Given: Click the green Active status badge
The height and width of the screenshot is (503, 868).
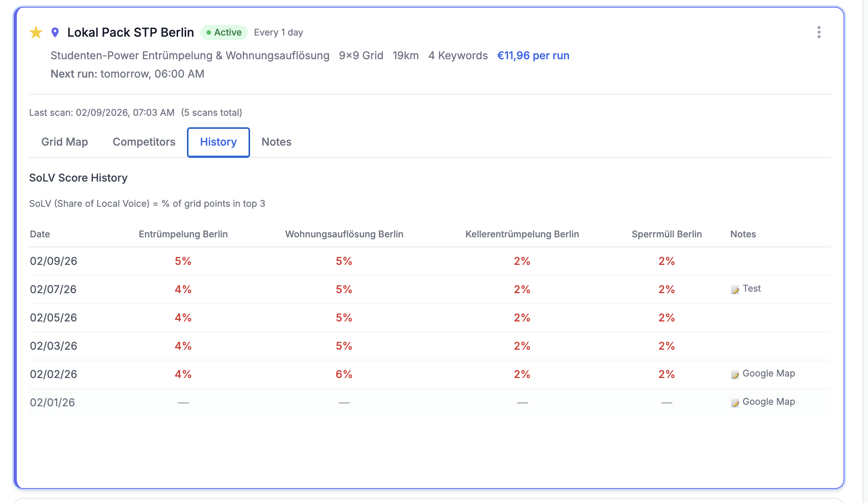Looking at the screenshot, I should [224, 32].
